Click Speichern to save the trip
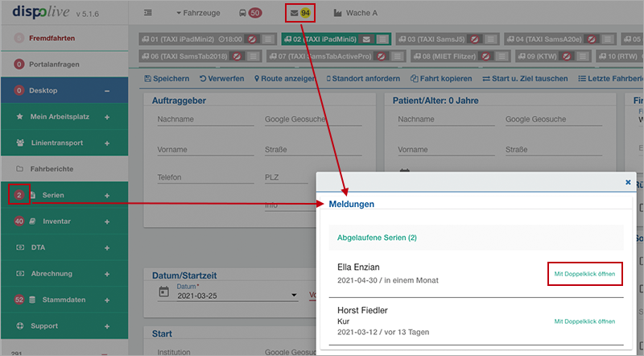 coord(166,78)
